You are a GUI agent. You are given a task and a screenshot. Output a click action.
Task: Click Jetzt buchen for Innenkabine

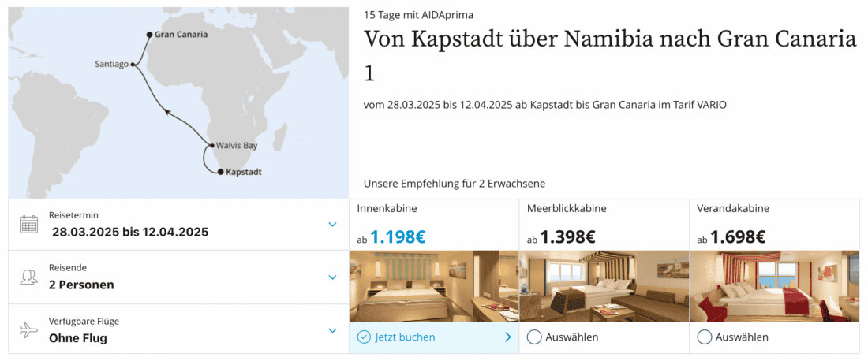(406, 337)
